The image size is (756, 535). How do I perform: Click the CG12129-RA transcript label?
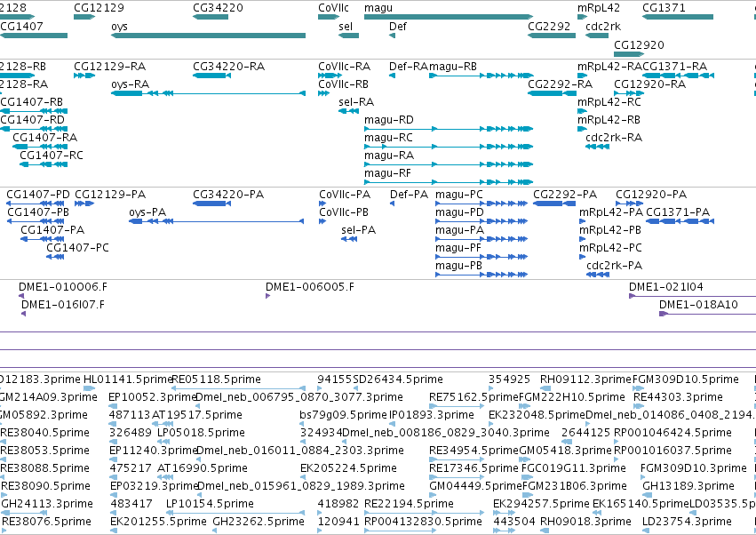pos(110,66)
